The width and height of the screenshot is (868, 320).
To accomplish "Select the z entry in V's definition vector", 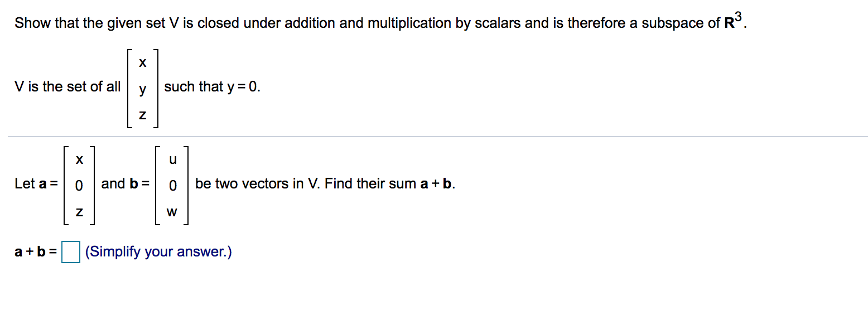I will (x=143, y=115).
